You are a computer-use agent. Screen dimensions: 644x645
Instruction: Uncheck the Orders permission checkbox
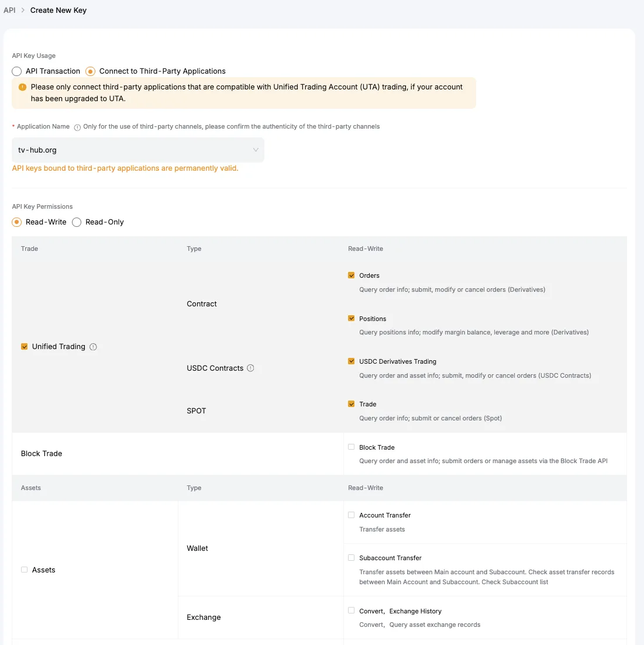[351, 275]
